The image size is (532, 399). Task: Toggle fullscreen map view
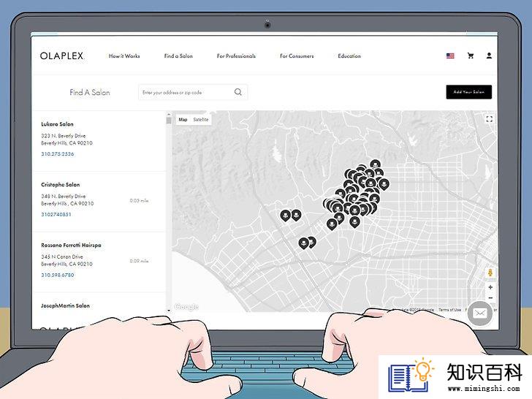pyautogui.click(x=489, y=119)
